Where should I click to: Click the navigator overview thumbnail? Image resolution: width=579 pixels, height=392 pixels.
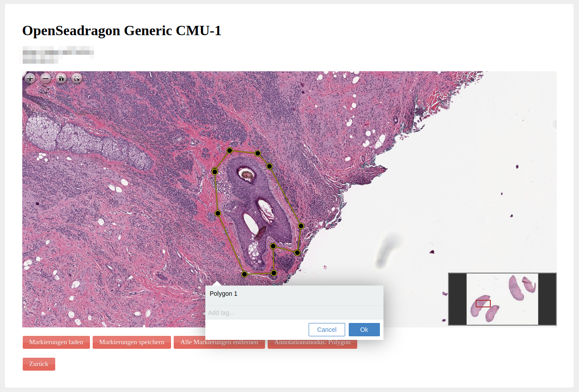pyautogui.click(x=502, y=299)
